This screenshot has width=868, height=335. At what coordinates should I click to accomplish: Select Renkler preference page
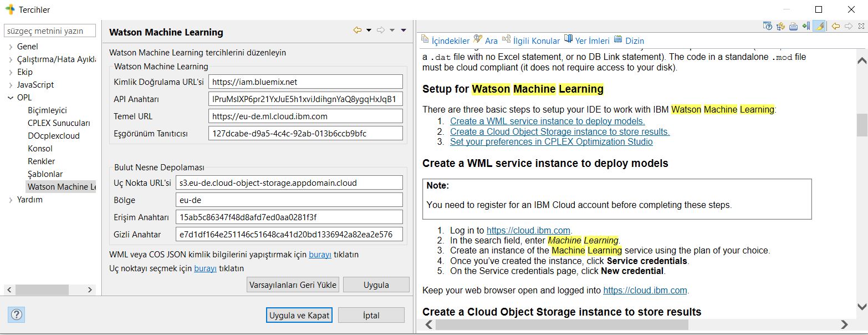tap(41, 161)
